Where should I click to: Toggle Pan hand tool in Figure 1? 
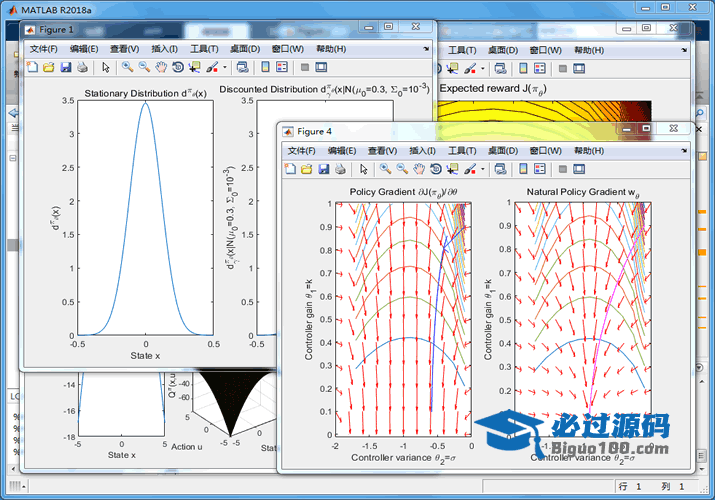pyautogui.click(x=161, y=68)
